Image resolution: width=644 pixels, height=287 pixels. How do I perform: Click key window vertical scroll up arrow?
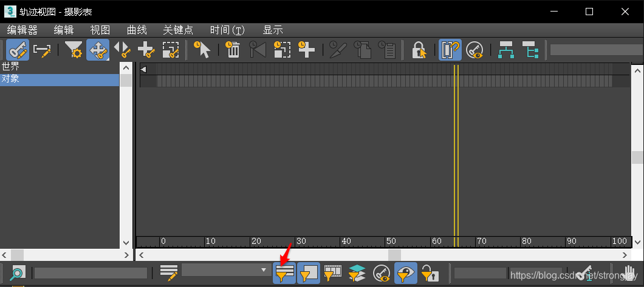pyautogui.click(x=637, y=70)
